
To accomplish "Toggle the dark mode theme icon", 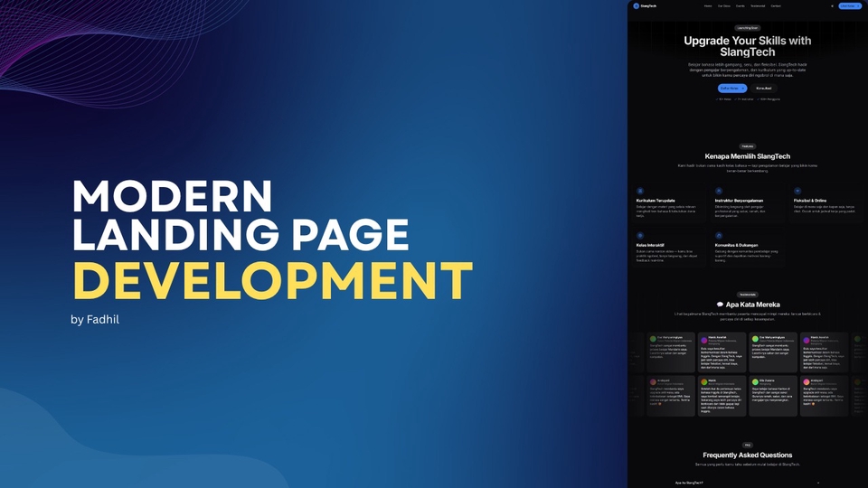I will coord(832,5).
